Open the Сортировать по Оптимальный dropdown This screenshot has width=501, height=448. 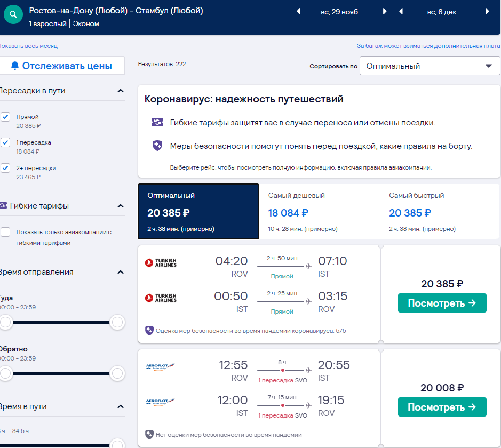[430, 66]
